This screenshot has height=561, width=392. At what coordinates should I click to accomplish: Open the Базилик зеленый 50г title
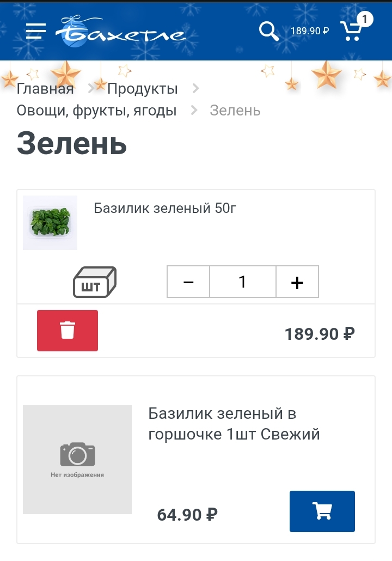165,208
